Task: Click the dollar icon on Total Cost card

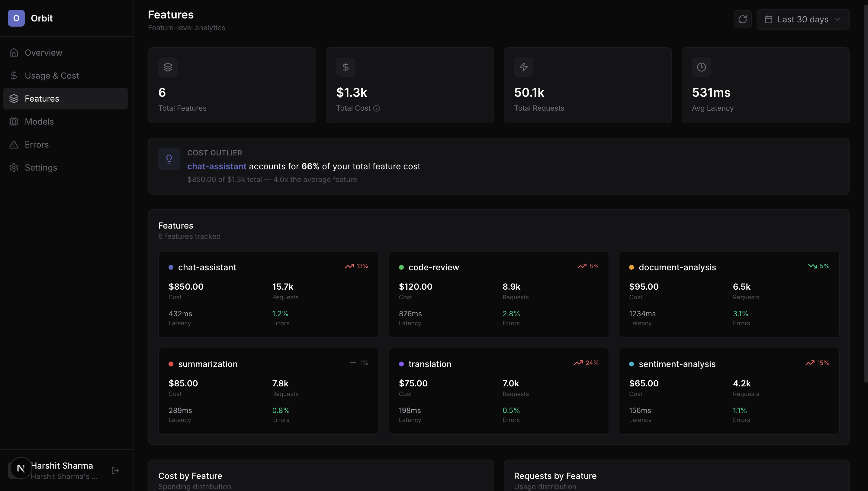Action: [346, 67]
